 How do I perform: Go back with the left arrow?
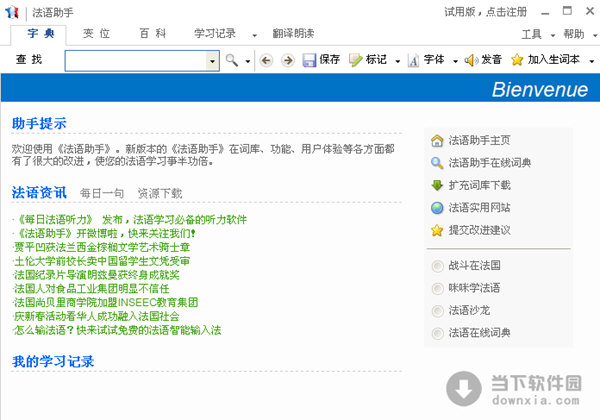click(266, 60)
